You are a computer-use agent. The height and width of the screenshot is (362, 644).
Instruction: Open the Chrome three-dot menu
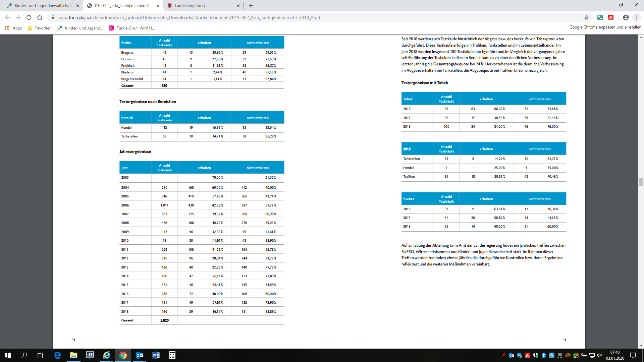pyautogui.click(x=637, y=17)
